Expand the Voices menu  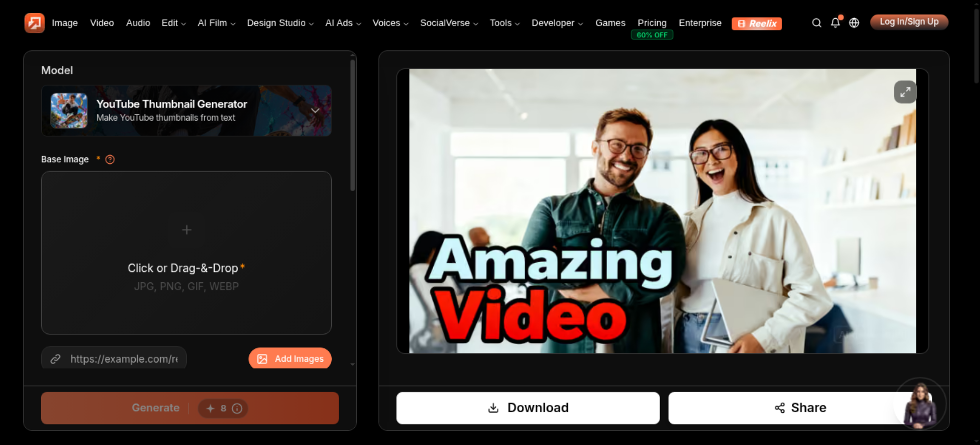click(391, 23)
